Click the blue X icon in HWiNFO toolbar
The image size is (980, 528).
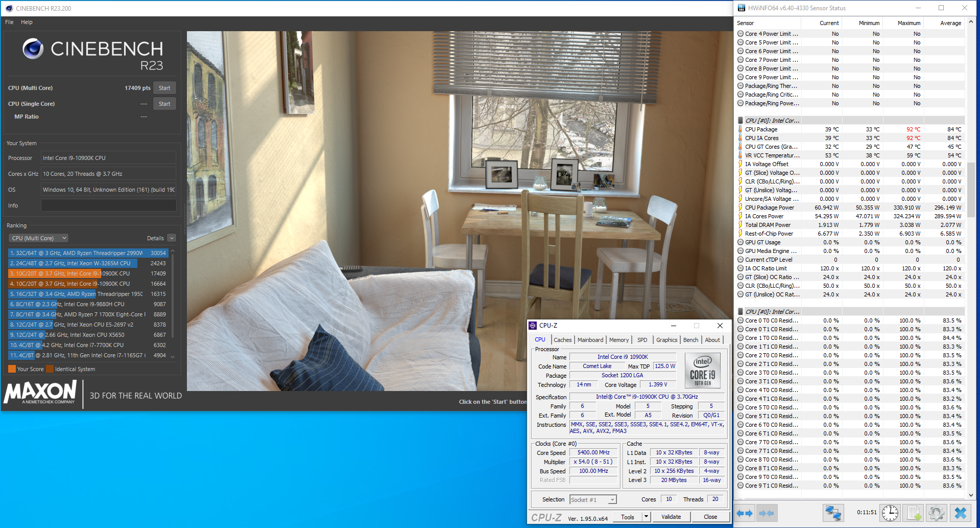coord(961,513)
